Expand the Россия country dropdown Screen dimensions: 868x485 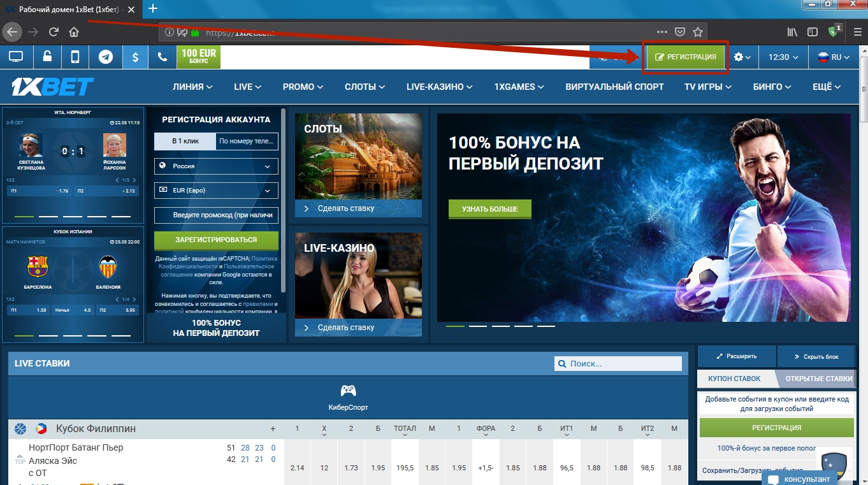(216, 166)
